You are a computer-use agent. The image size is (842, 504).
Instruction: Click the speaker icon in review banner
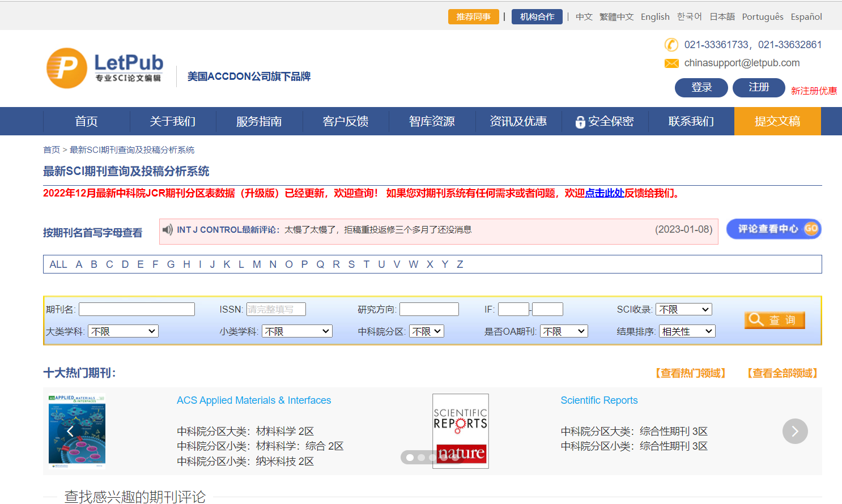168,230
